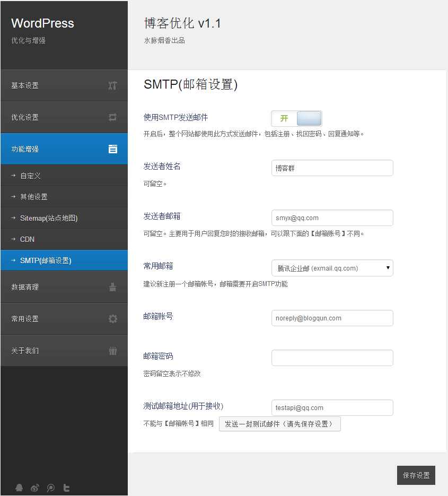Focus the 邮箱密码 input field

pyautogui.click(x=332, y=358)
